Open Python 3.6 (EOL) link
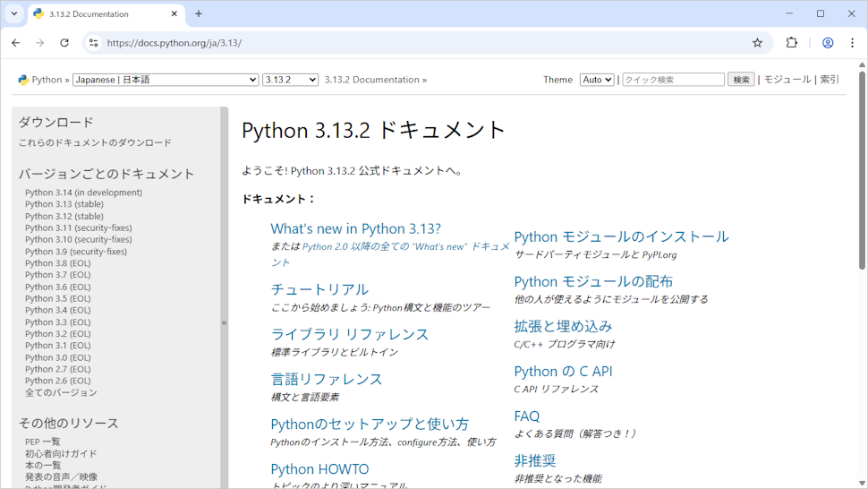This screenshot has width=868, height=489. click(x=57, y=287)
